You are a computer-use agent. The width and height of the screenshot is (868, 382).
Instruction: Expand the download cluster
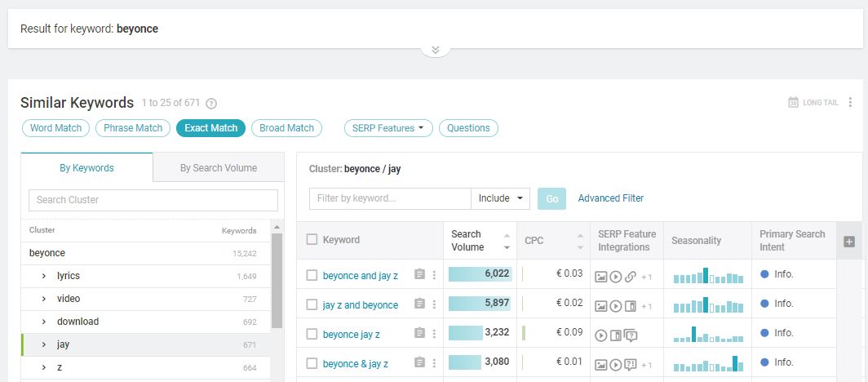[44, 322]
